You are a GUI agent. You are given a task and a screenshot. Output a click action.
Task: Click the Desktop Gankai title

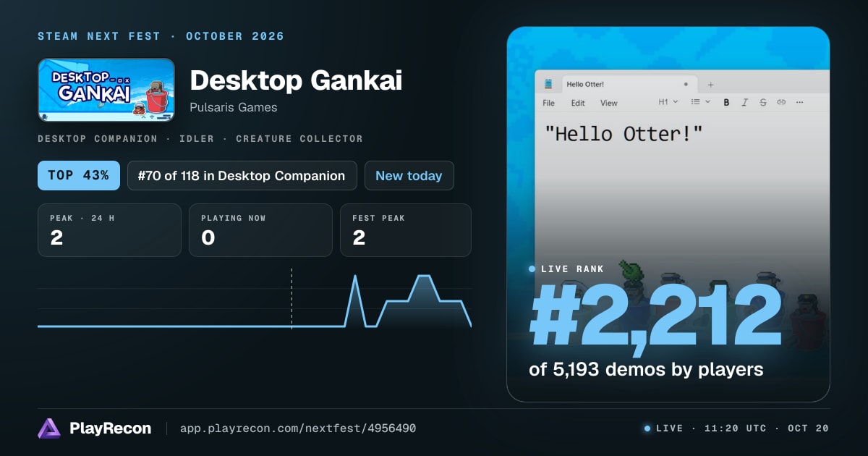tap(296, 80)
